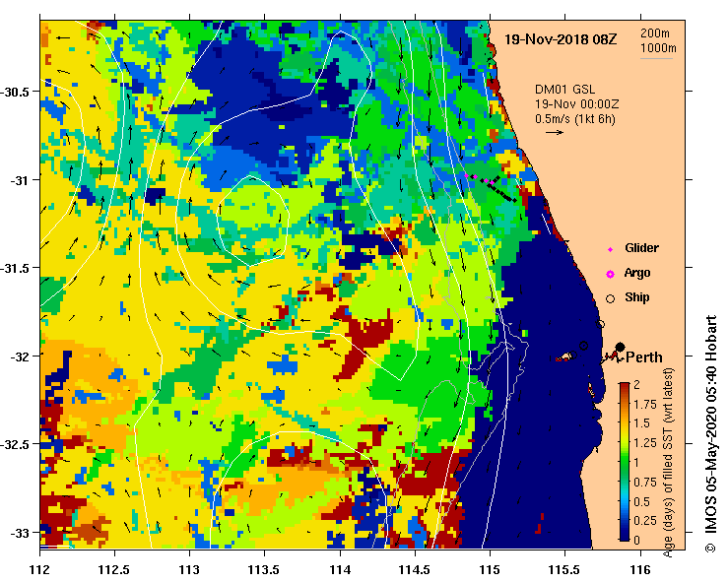The image size is (728, 583).
Task: Click the Perth city label
Action: pos(644,357)
